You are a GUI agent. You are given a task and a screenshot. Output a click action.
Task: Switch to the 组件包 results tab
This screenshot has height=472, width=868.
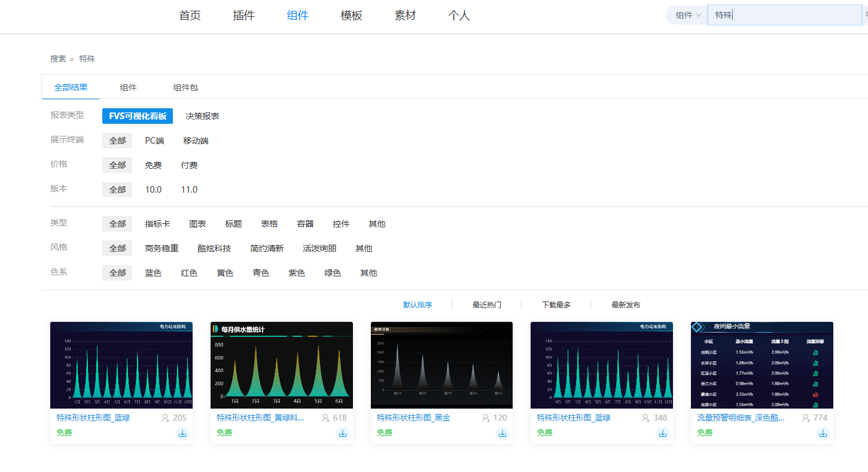coord(185,87)
